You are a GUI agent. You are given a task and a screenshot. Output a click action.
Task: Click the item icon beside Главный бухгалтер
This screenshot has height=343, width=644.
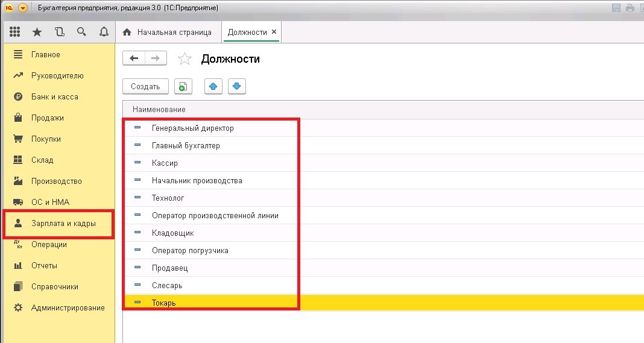pos(137,145)
